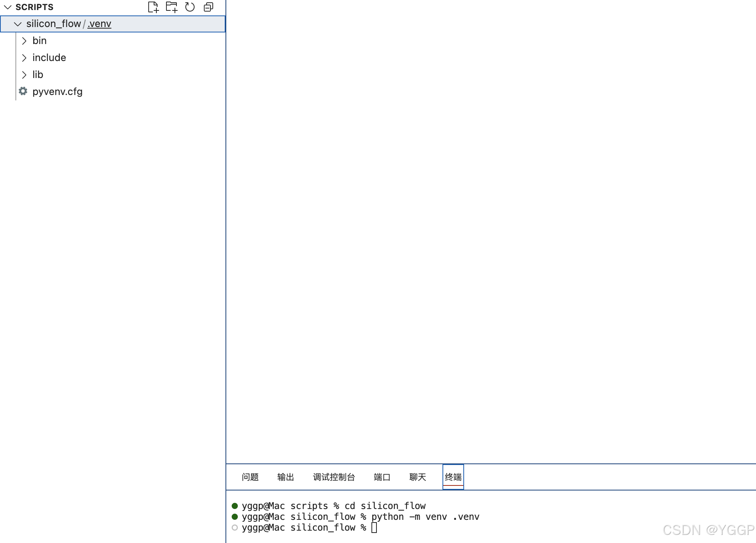The height and width of the screenshot is (543, 756).
Task: Open the pyvenv.cfg file
Action: click(x=57, y=92)
